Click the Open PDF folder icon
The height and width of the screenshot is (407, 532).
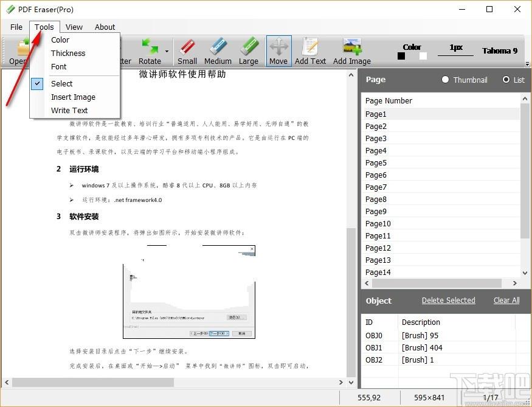(19, 51)
